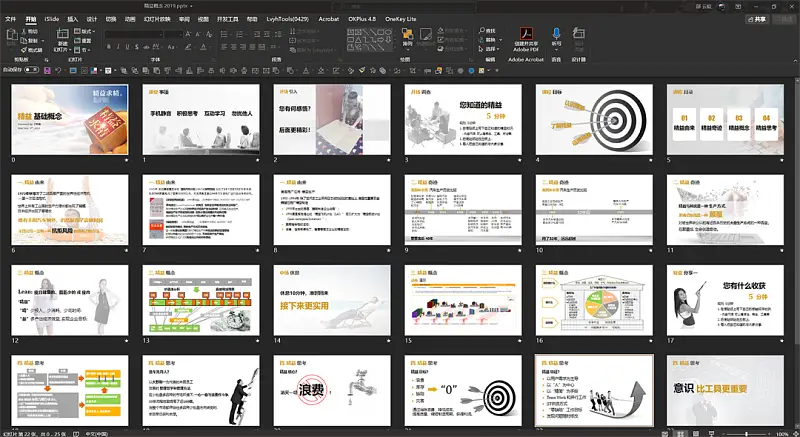Toggle Underline formatting

tap(127, 47)
